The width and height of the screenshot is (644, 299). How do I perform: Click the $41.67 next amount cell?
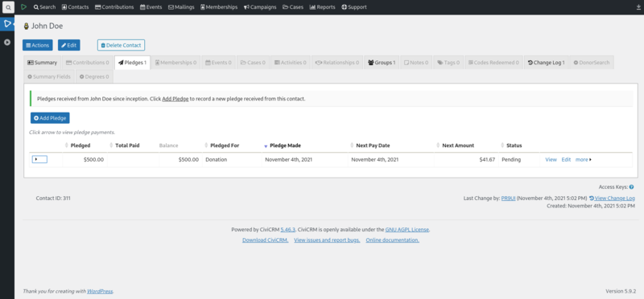pos(466,160)
